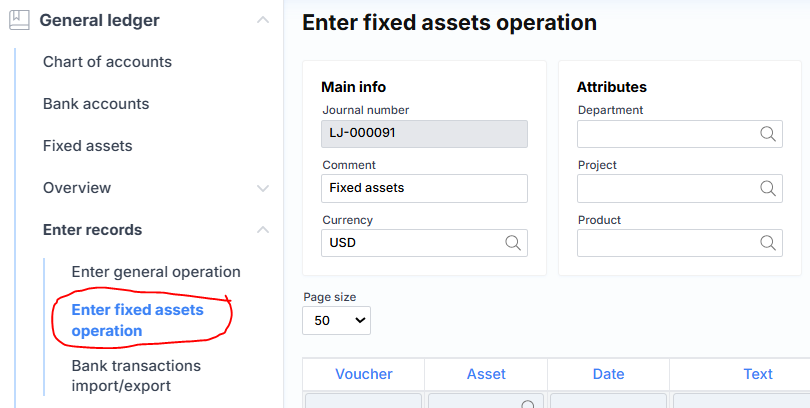Go to Bank accounts page

(96, 104)
